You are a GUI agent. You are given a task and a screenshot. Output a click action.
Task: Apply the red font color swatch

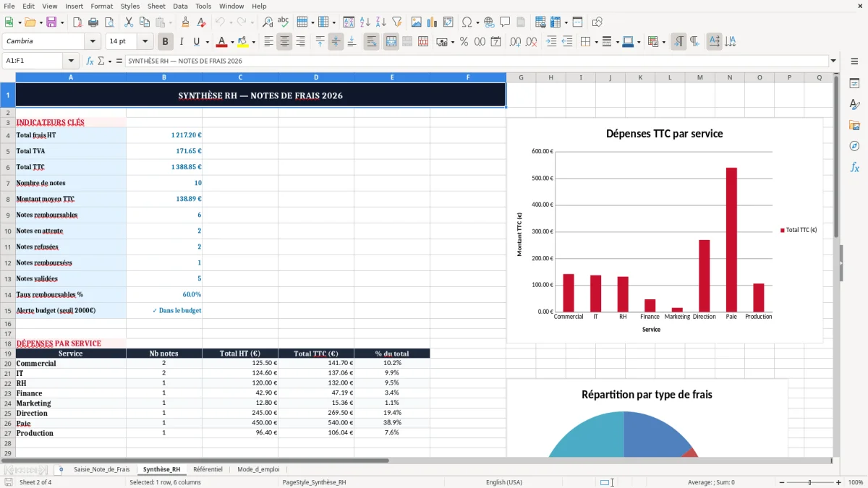pos(221,42)
